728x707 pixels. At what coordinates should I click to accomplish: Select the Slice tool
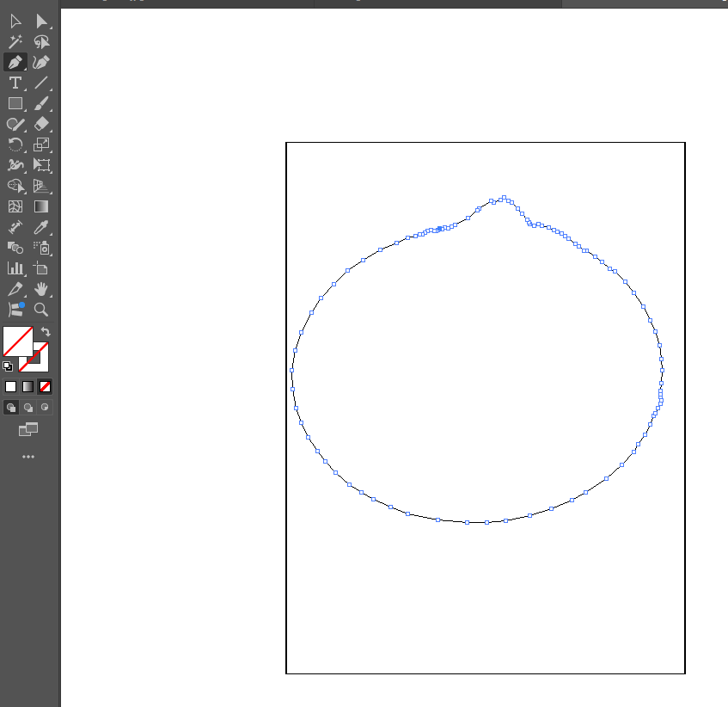[15, 289]
